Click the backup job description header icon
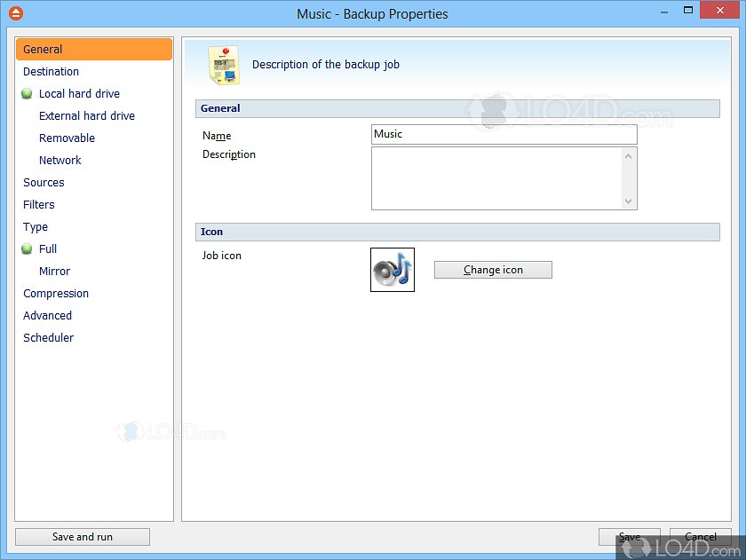This screenshot has width=746, height=560. pos(224,65)
